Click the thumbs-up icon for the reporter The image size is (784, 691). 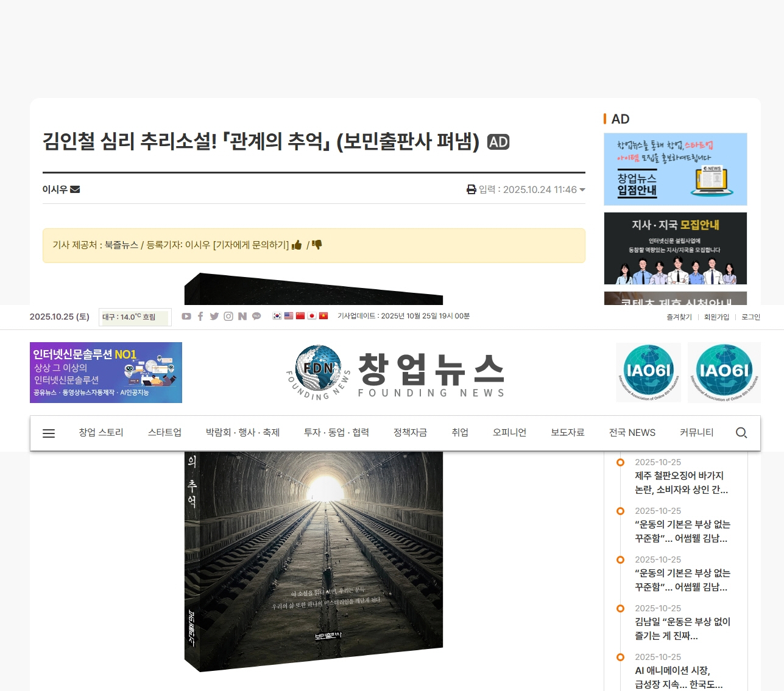point(297,245)
